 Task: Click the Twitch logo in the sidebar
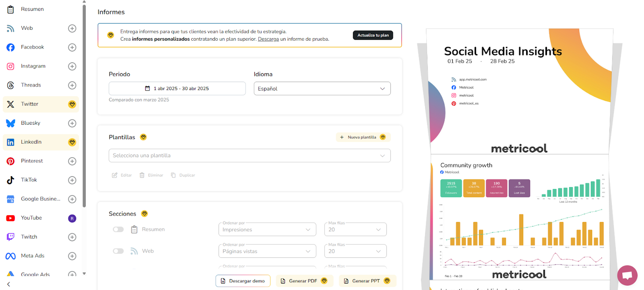[x=10, y=237]
